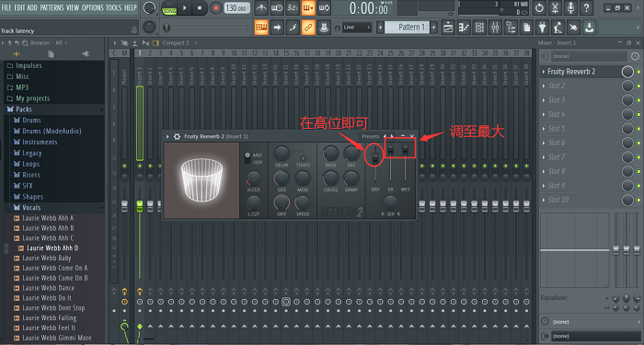
Task: Click the wait for input icon
Action: (x=277, y=7)
